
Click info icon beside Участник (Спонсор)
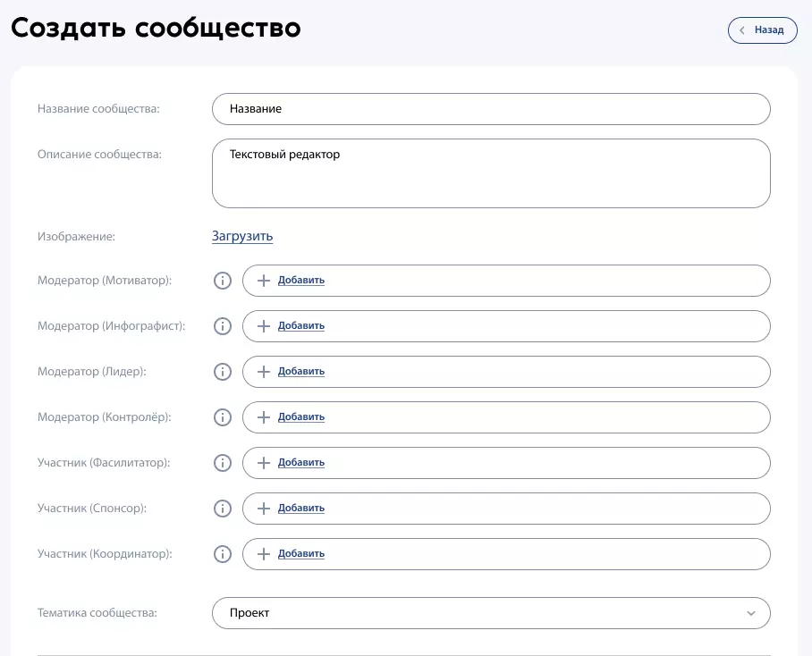[x=223, y=509]
